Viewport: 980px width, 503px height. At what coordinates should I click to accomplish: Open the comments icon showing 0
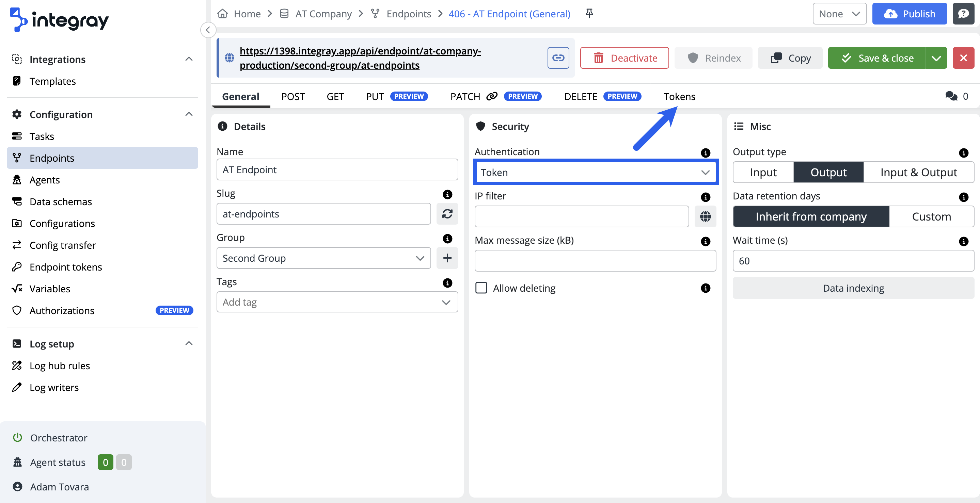click(951, 96)
